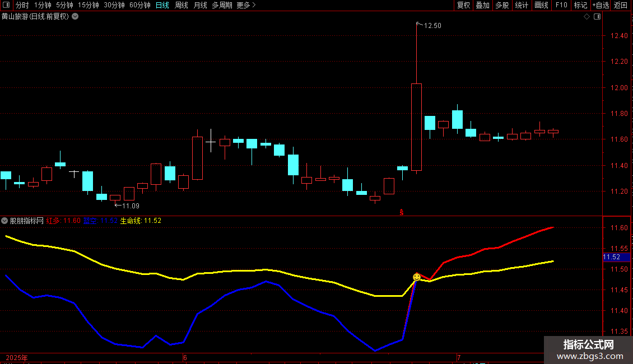Open the 多股 multi-stock view
This screenshot has width=633, height=364.
coord(502,5)
